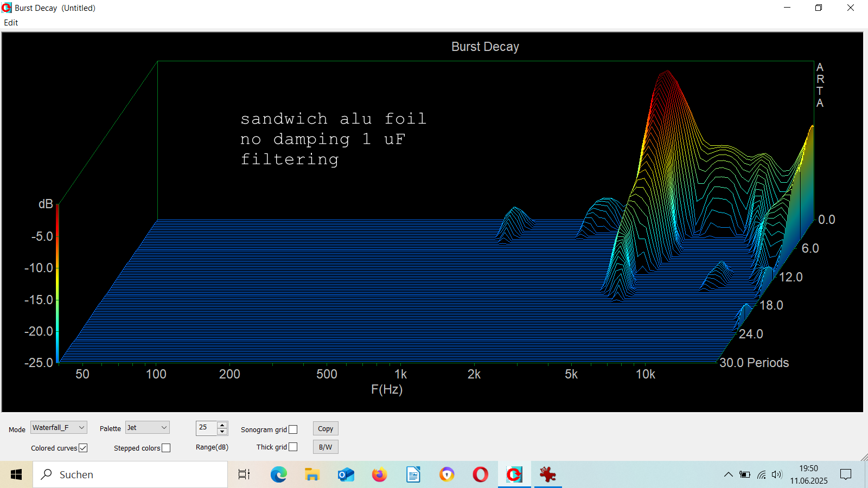
Task: Click the ARTA app icon in title bar
Action: (7, 8)
